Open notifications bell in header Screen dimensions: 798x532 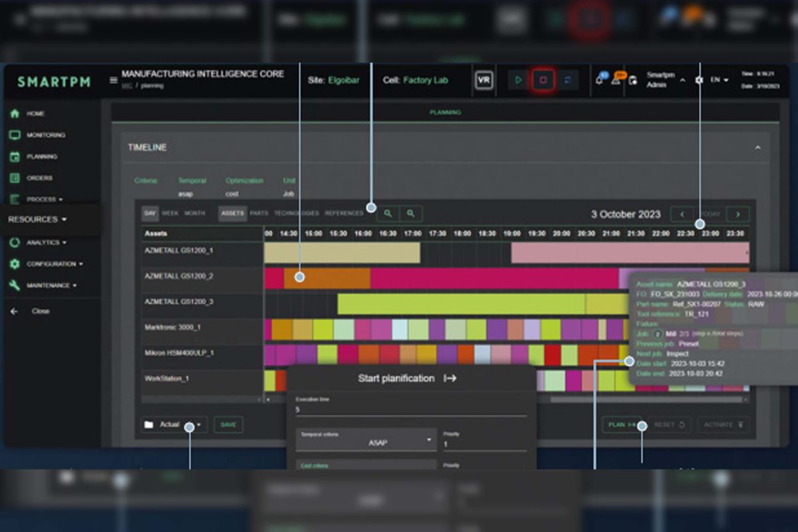[600, 80]
